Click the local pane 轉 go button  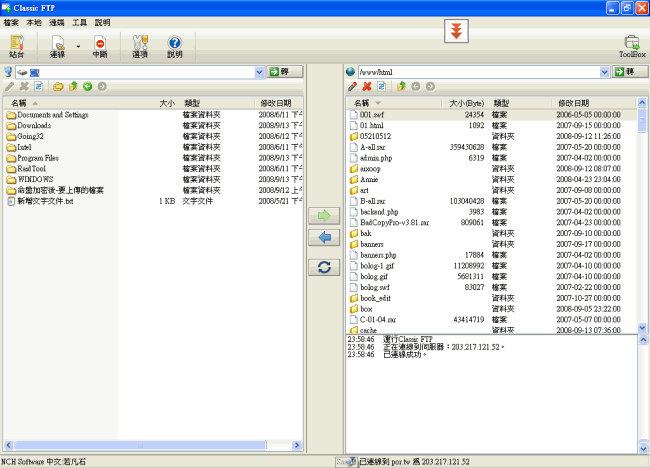pos(285,72)
